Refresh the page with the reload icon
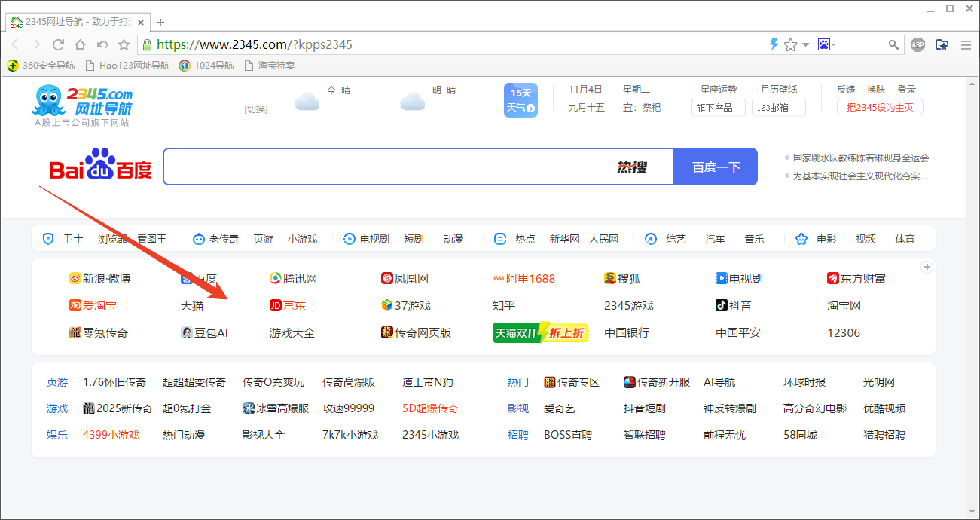The height and width of the screenshot is (520, 980). [58, 44]
